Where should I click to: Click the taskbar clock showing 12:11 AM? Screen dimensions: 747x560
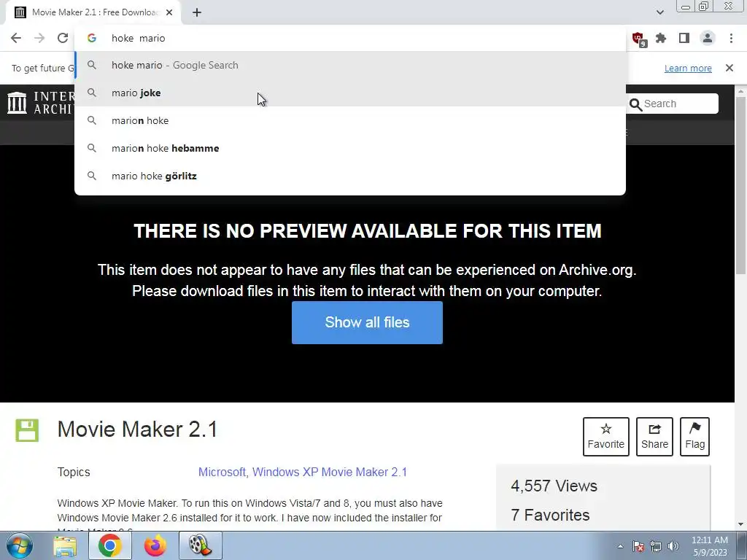coord(710,546)
